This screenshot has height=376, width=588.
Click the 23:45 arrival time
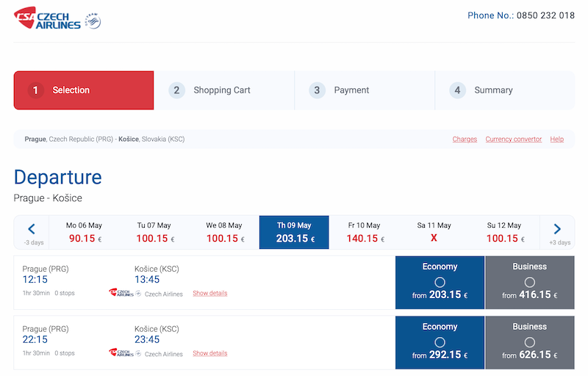click(147, 340)
